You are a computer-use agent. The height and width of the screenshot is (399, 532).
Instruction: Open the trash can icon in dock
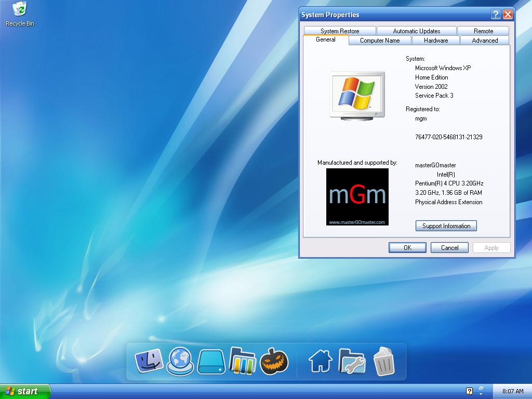(x=384, y=361)
